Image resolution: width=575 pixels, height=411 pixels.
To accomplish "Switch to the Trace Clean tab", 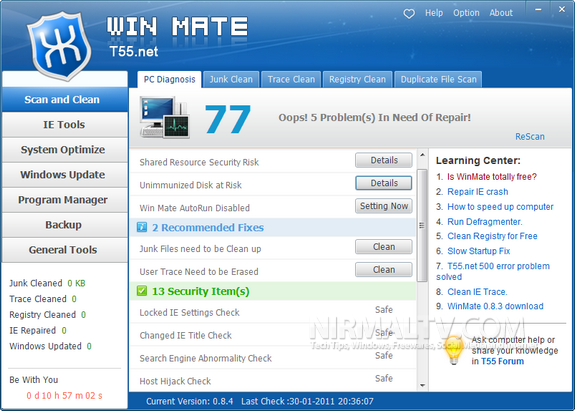I will [x=291, y=80].
